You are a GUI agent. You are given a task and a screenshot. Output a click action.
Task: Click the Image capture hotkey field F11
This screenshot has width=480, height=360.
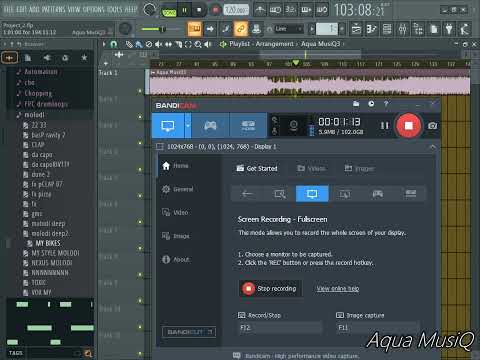coord(378,328)
